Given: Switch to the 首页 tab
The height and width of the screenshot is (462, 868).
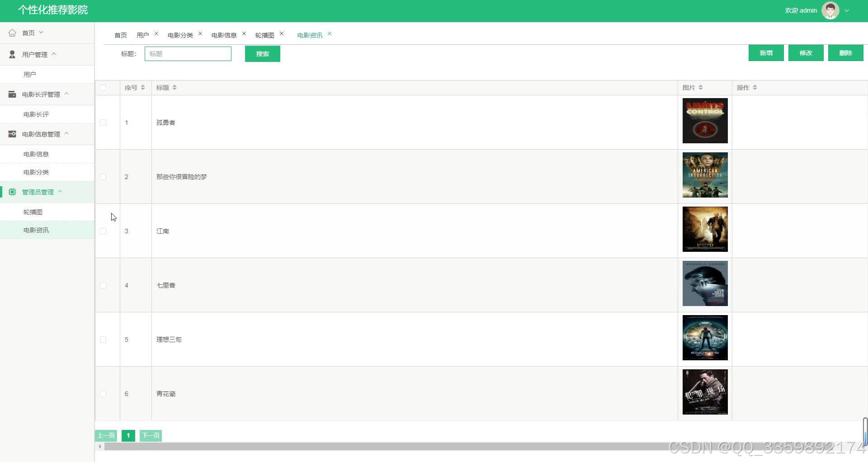Looking at the screenshot, I should coord(121,35).
